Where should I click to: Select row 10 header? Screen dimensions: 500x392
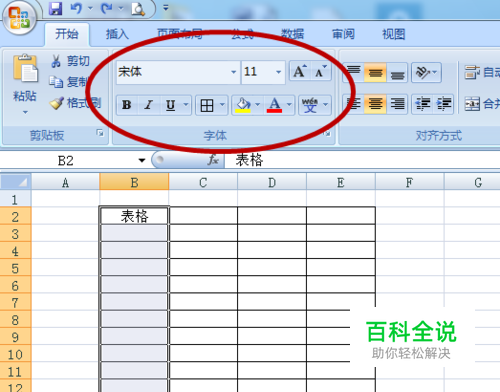[15, 354]
